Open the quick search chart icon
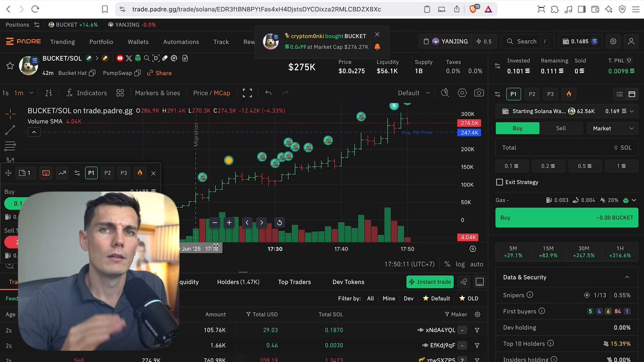Screen dimensions: 644x362 point(444,93)
